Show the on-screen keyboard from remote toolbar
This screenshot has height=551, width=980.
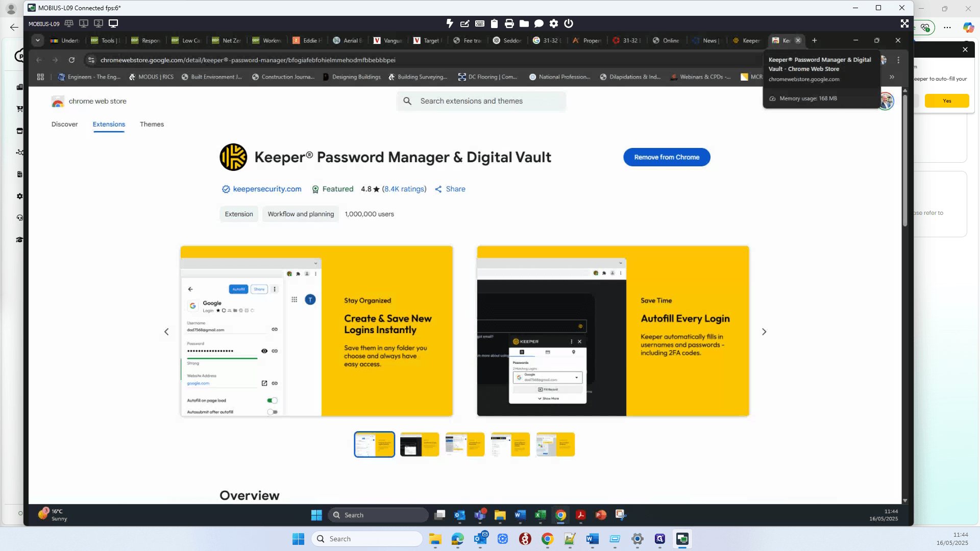point(480,23)
